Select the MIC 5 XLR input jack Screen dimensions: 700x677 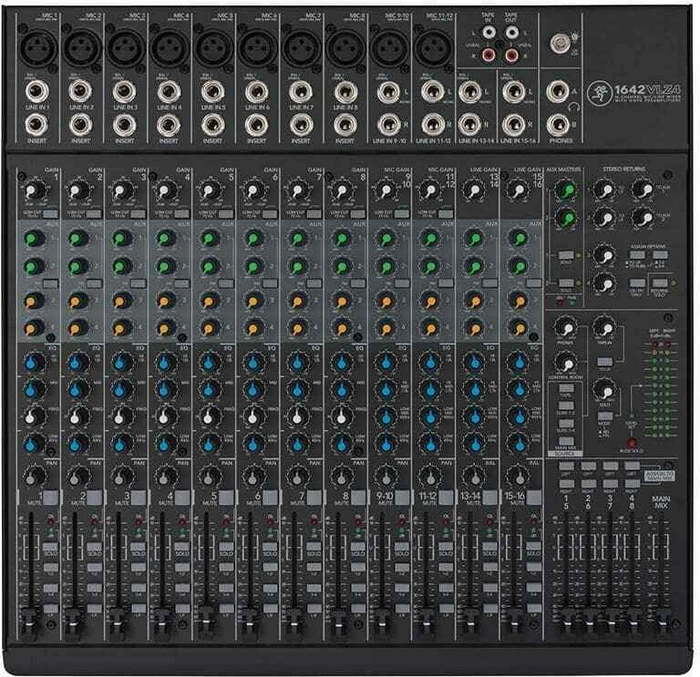[215, 48]
